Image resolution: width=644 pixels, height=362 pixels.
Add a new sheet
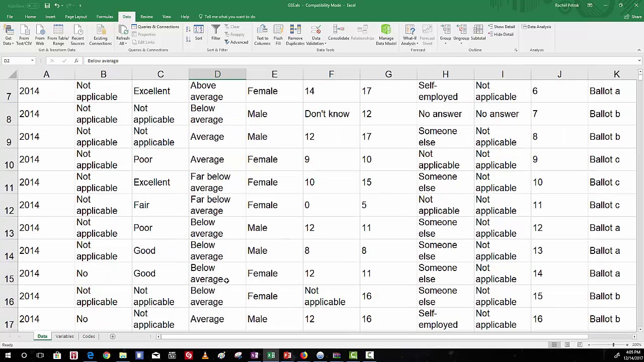click(x=113, y=336)
